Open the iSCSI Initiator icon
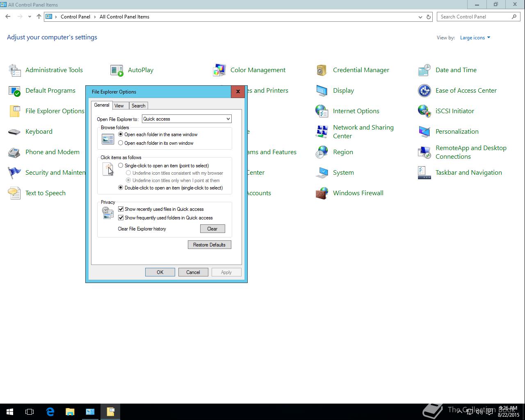Viewport: 525px width, 420px height. click(425, 111)
